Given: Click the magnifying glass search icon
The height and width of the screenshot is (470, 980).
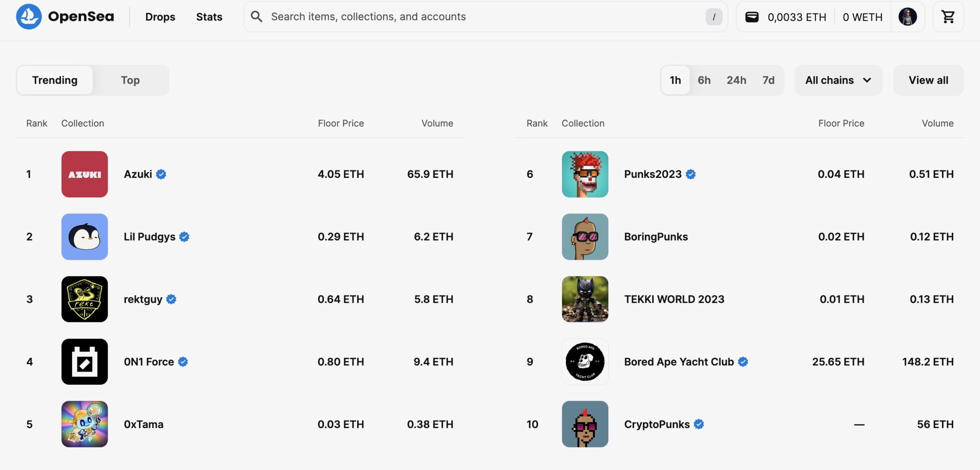Looking at the screenshot, I should click(256, 16).
